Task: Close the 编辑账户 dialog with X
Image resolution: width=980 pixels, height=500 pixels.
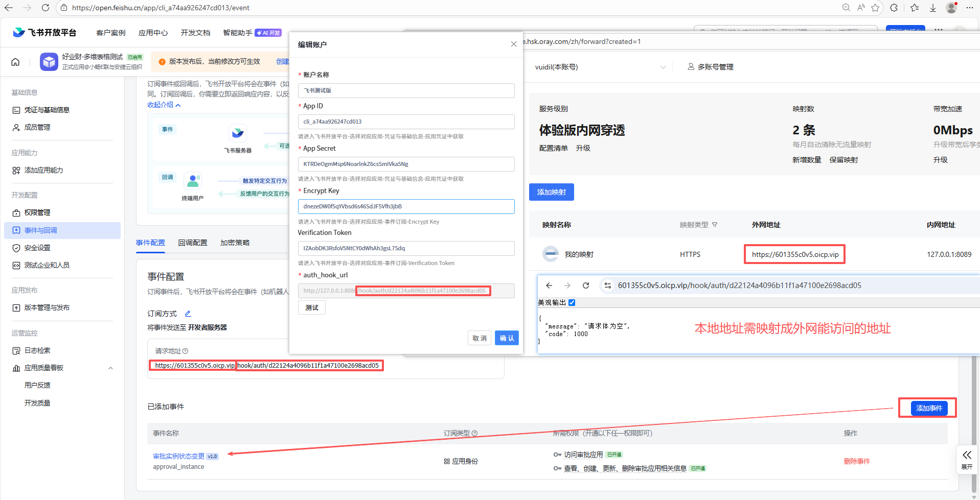Action: pos(514,44)
